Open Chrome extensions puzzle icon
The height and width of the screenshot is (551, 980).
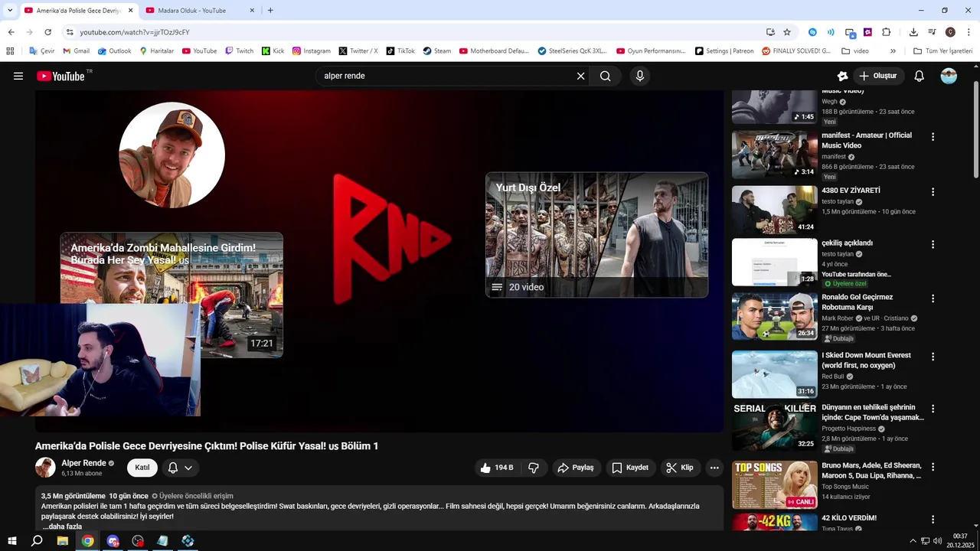coord(887,32)
